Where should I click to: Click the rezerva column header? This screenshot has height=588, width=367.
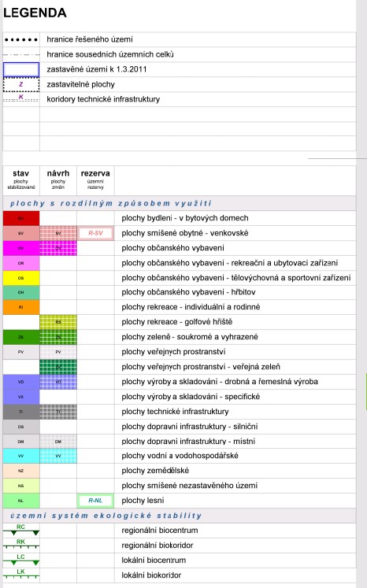pyautogui.click(x=95, y=179)
